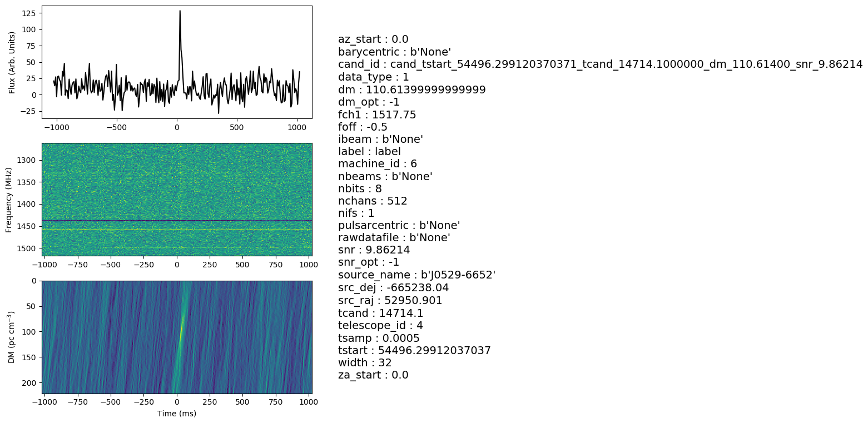Viewport: 868px width, 423px height.
Task: Click the width : 32 line
Action: (x=365, y=363)
